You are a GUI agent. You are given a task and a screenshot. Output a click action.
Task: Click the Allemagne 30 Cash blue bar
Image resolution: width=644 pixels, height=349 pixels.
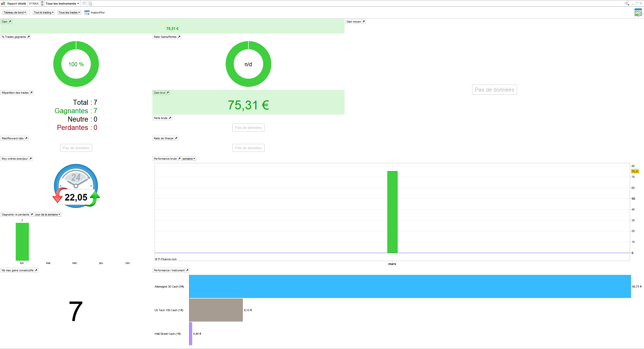410,286
